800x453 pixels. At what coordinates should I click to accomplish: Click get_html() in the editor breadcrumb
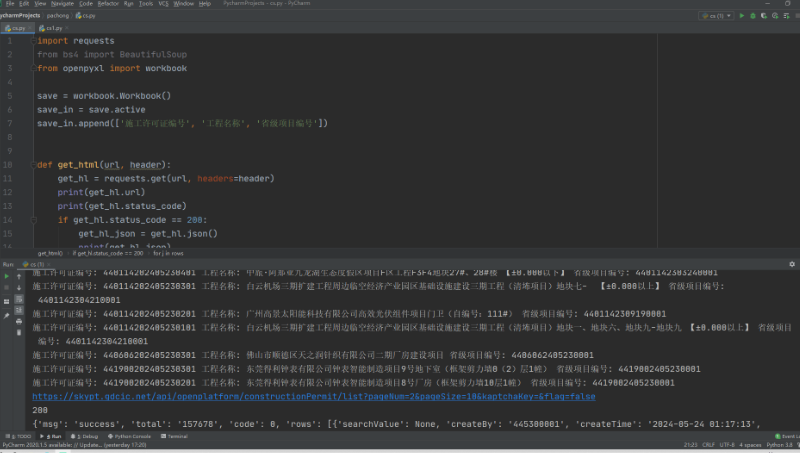pos(50,254)
